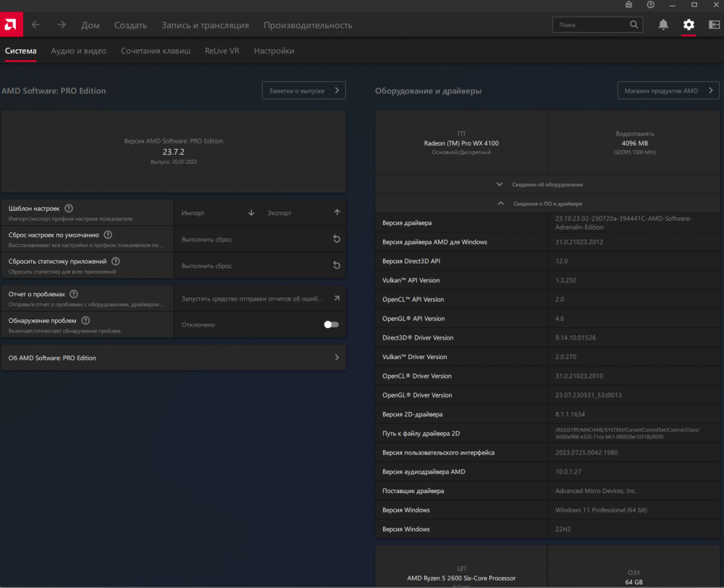Click the driver version value 23.10.23.02
Screen dimensions: 724x588
tap(623, 222)
